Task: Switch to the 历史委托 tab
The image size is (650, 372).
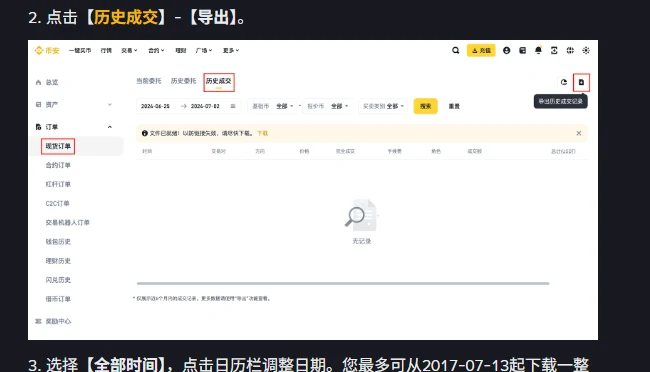Action: tap(183, 81)
